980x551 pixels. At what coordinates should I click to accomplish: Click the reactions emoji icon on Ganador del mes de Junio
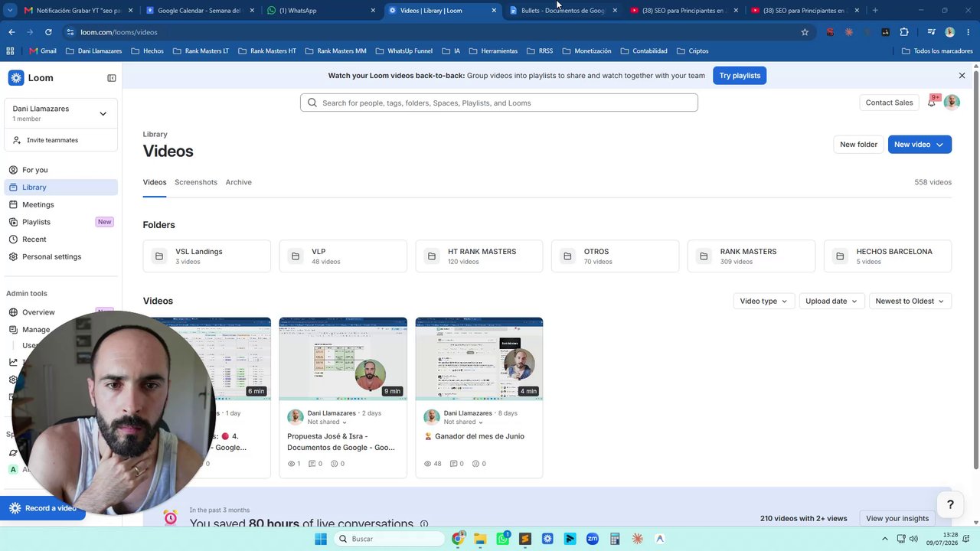475,464
